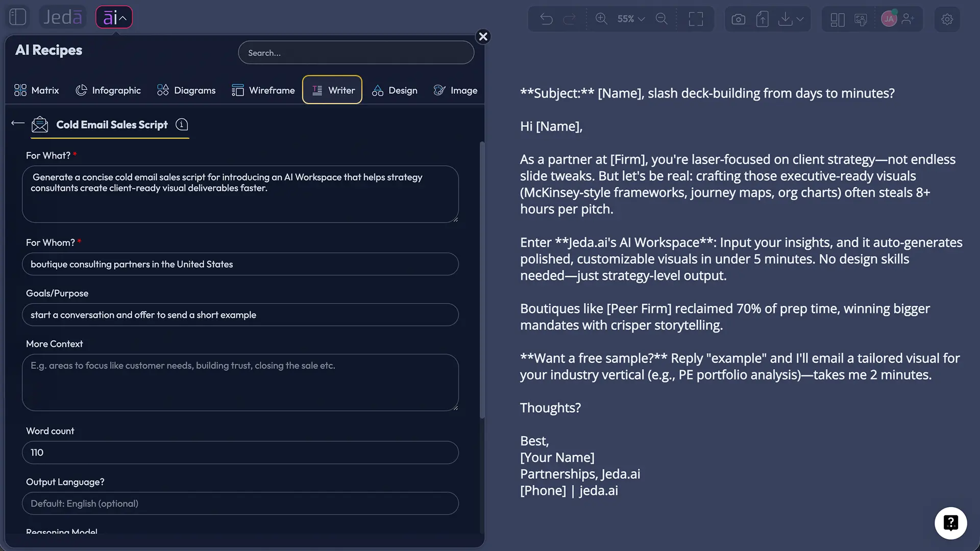Click the 'Hi [Name],' greeting text

(551, 127)
